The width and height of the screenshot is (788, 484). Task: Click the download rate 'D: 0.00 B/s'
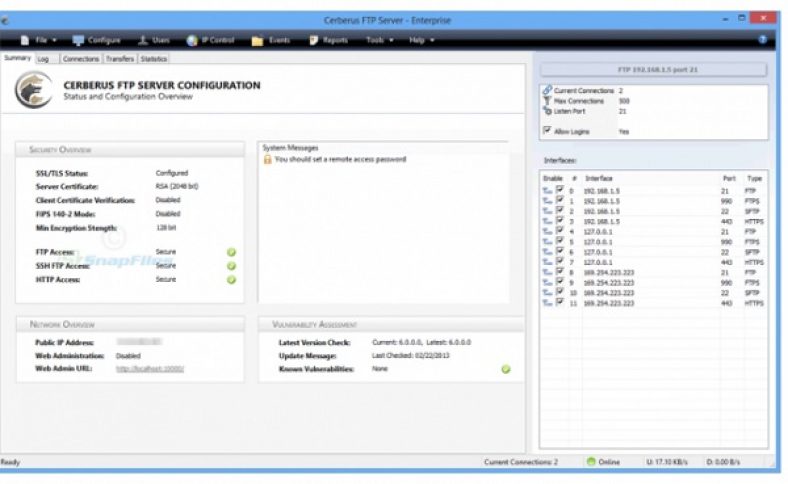(723, 462)
